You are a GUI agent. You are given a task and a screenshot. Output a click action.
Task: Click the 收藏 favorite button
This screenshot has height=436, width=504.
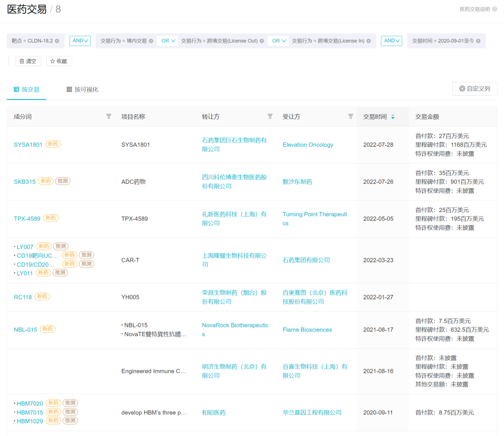59,61
